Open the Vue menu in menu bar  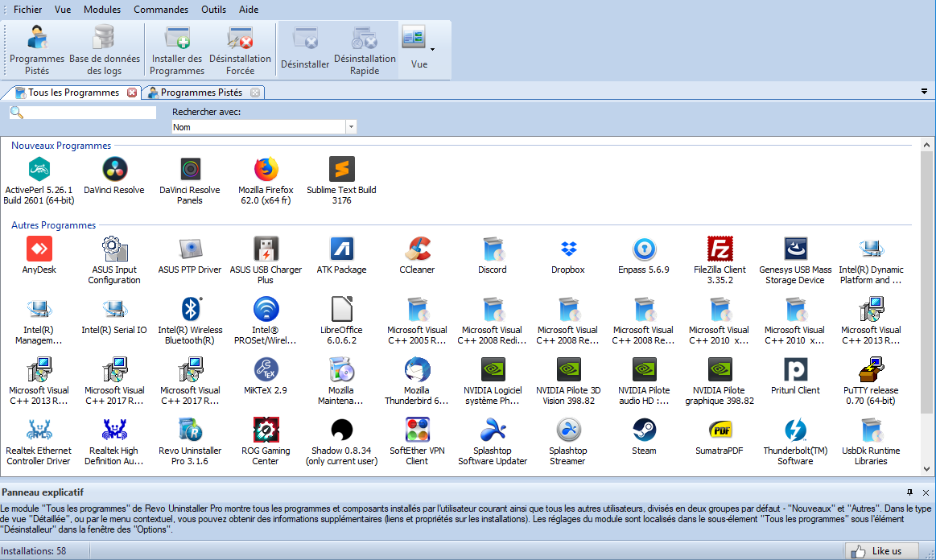[63, 10]
